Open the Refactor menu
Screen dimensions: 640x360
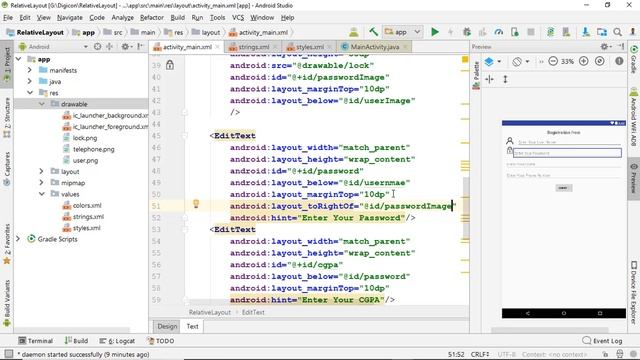click(151, 18)
